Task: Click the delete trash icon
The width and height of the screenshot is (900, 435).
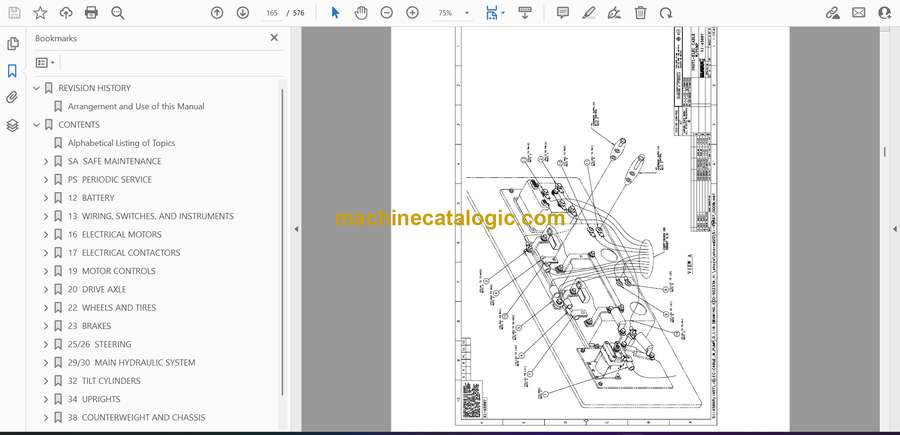Action: [641, 13]
